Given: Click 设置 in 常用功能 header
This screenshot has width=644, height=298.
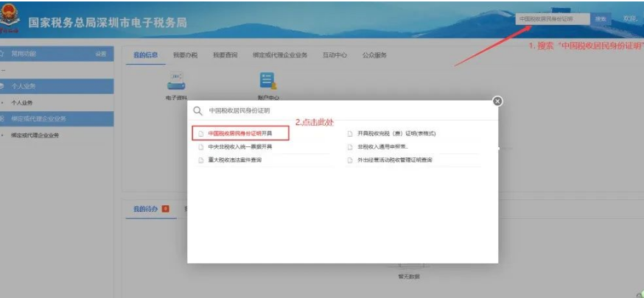Looking at the screenshot, I should [101, 54].
